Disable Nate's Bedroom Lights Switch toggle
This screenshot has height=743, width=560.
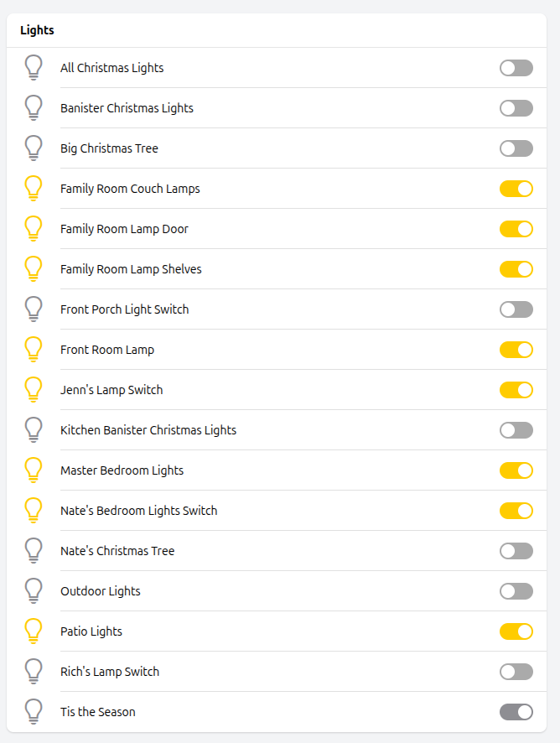516,511
